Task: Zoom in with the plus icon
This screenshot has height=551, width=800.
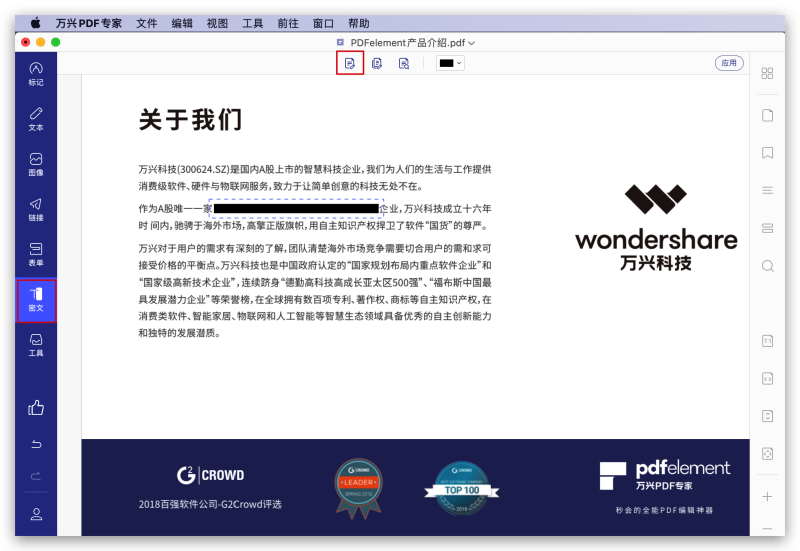Action: click(767, 496)
